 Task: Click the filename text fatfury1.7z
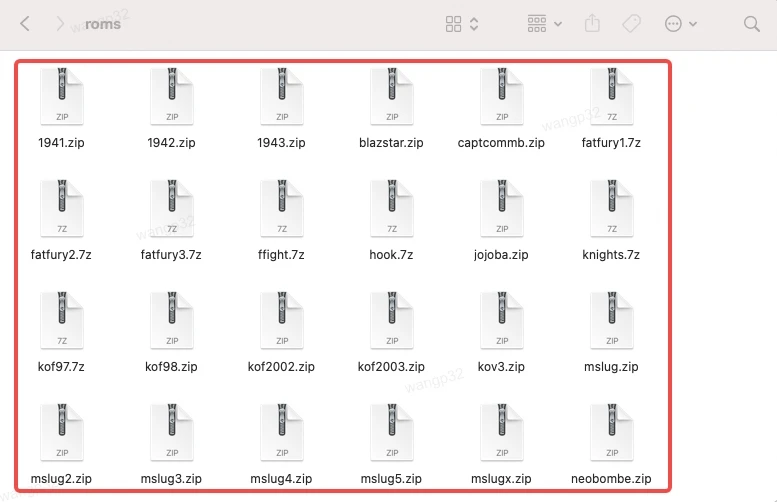coord(611,143)
